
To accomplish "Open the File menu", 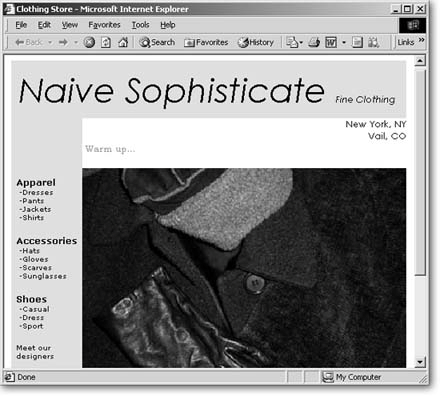I will [21, 25].
